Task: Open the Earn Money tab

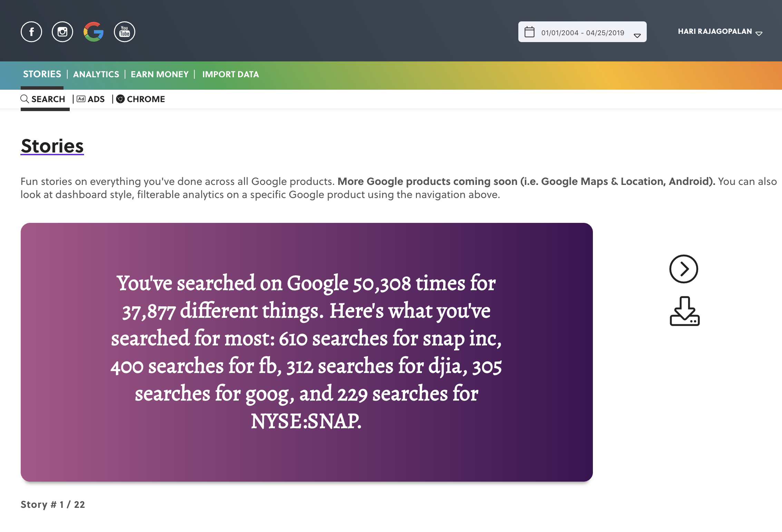Action: click(160, 74)
